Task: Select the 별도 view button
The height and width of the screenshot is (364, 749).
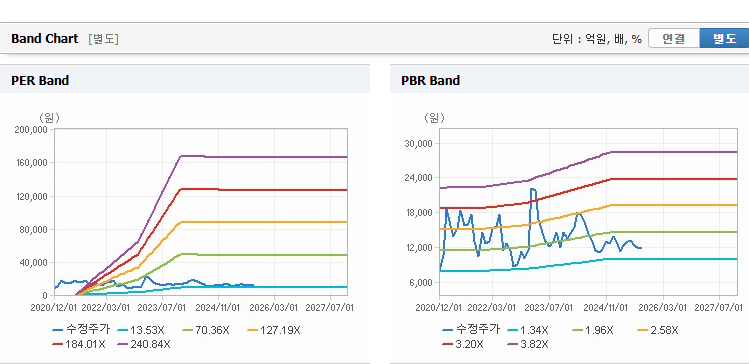Action: pos(724,39)
